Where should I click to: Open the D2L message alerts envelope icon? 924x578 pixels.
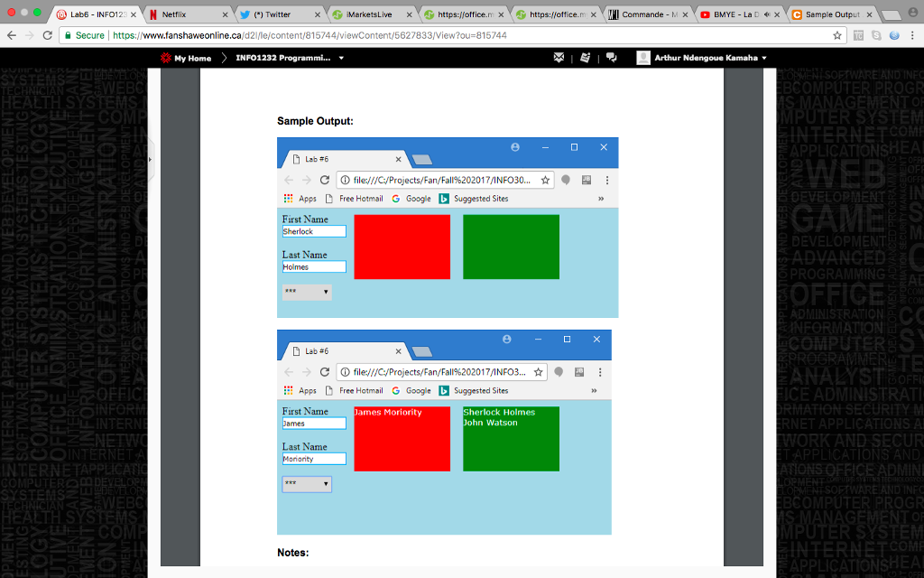[559, 58]
